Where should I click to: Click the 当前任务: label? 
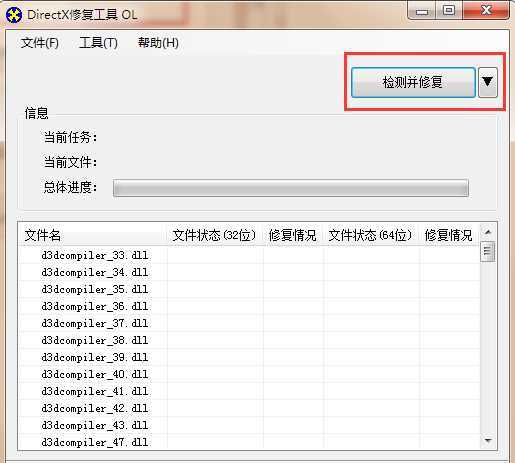70,137
